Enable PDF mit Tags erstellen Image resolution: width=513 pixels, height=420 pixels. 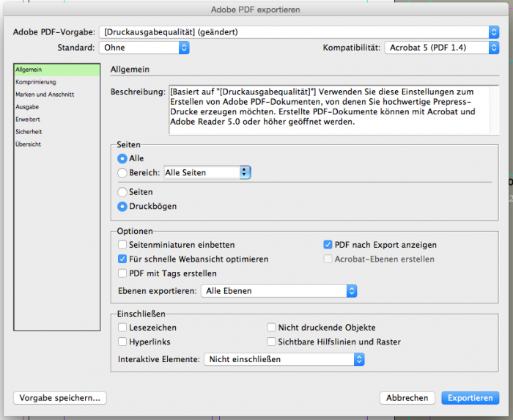122,273
